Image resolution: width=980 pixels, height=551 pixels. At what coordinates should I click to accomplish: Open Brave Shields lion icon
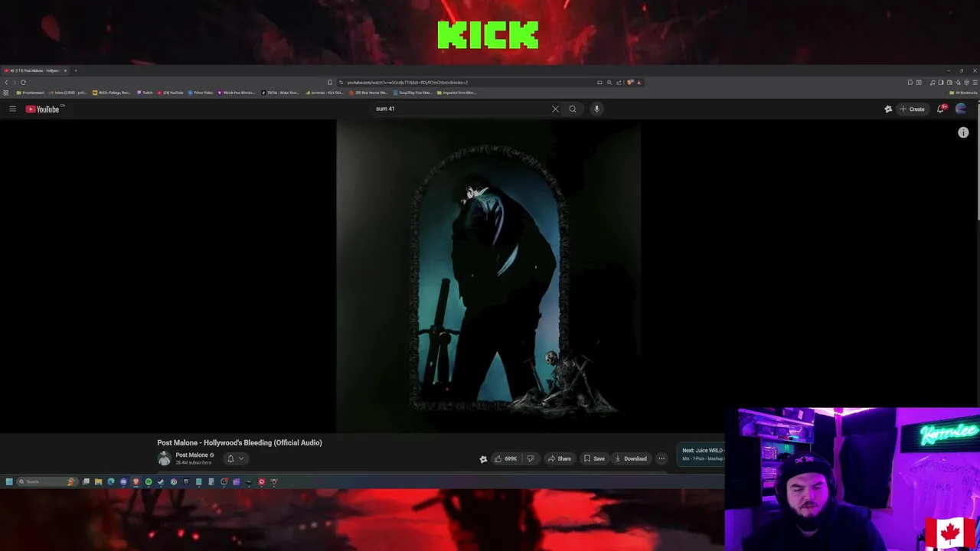coord(630,82)
